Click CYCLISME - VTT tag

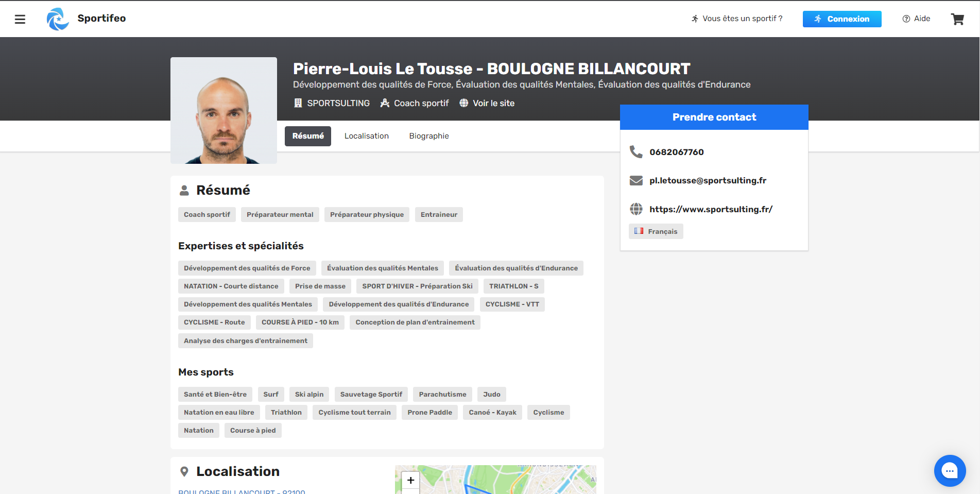point(512,304)
